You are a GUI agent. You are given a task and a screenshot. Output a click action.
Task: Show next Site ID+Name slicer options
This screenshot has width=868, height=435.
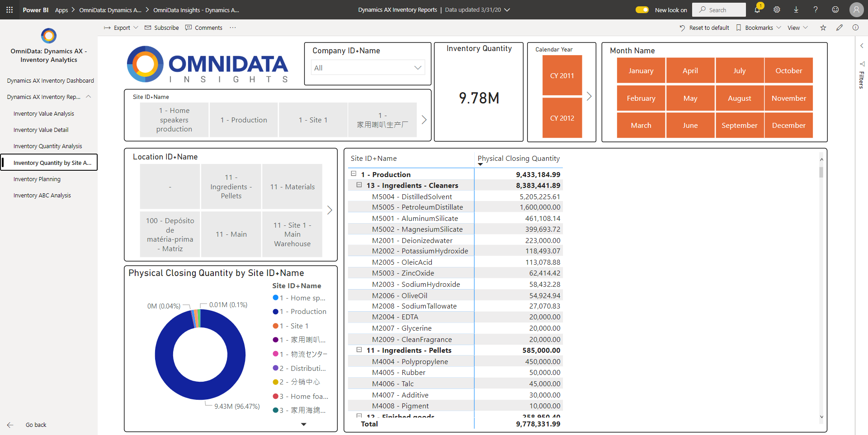pyautogui.click(x=424, y=120)
